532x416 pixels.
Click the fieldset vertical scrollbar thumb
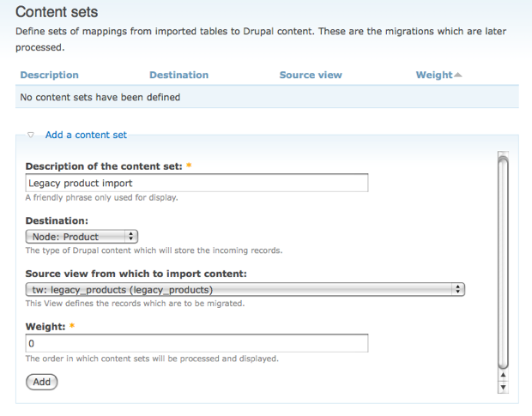(503, 262)
